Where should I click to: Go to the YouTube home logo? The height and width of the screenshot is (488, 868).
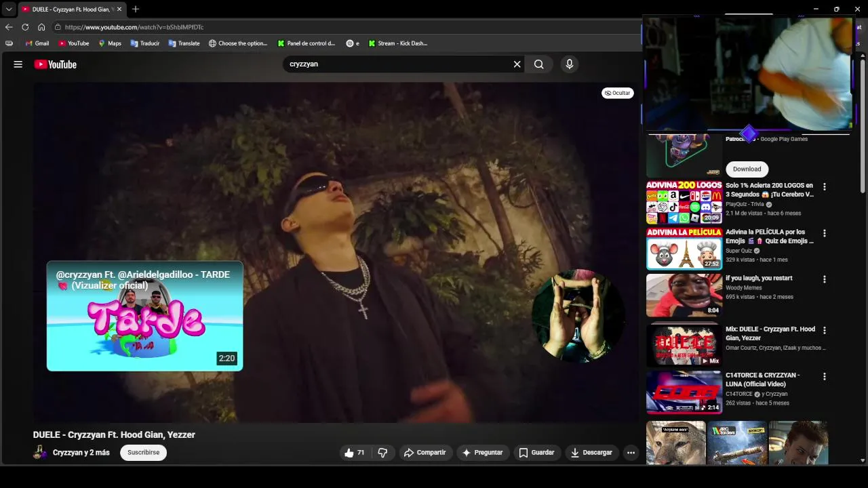[56, 64]
